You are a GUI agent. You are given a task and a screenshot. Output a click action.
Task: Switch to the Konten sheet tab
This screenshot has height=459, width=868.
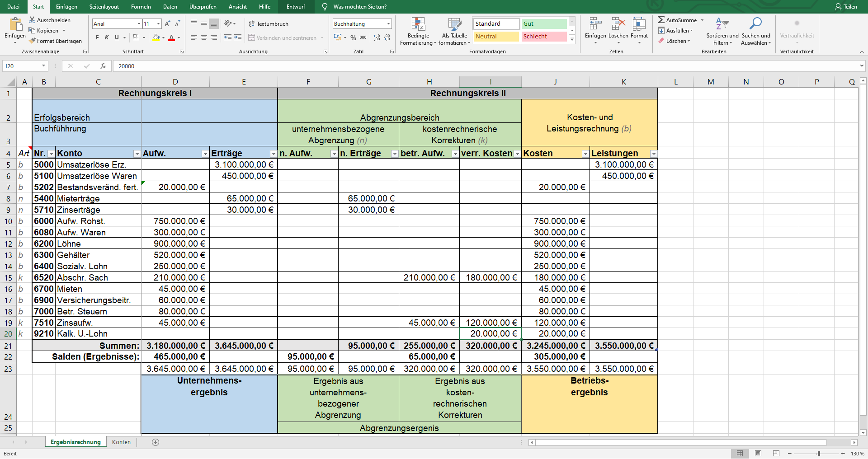coord(121,442)
